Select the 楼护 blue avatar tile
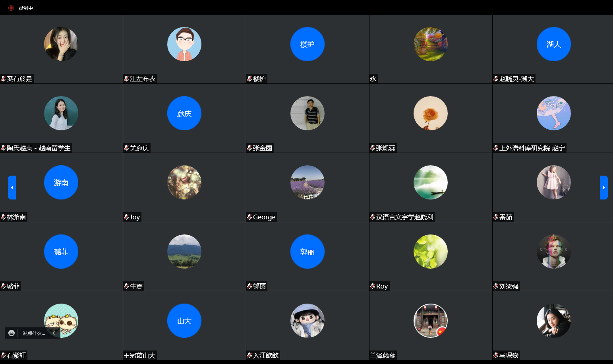Viewport: 613px width, 364px height. tap(307, 44)
